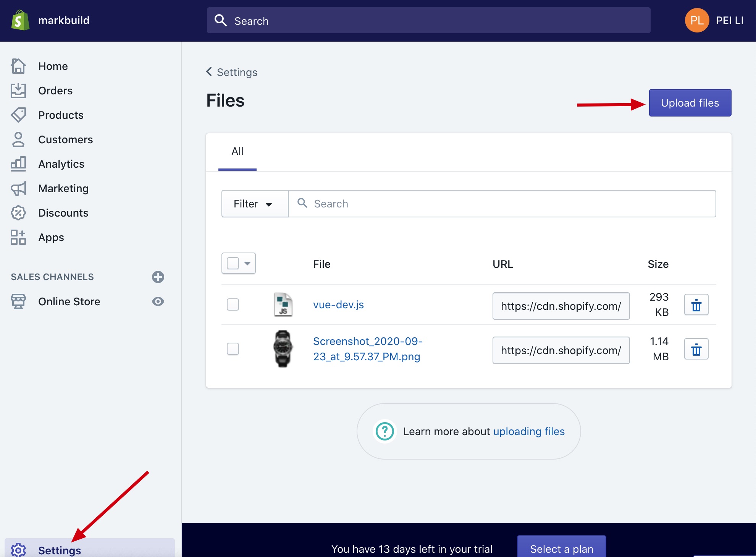Screen dimensions: 756x557
Task: Check the checkbox next to vue-dev.js
Action: 233,304
